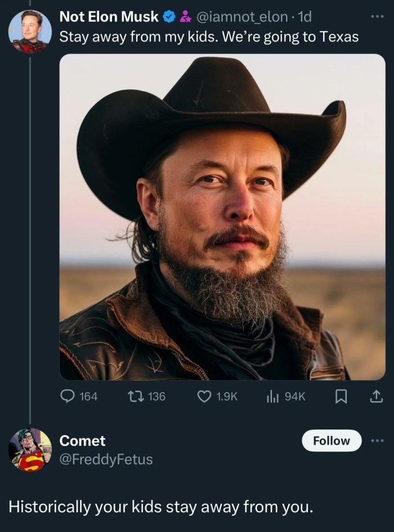The height and width of the screenshot is (532, 394).
Task: Open Comet's profile picture
Action: coord(30,449)
